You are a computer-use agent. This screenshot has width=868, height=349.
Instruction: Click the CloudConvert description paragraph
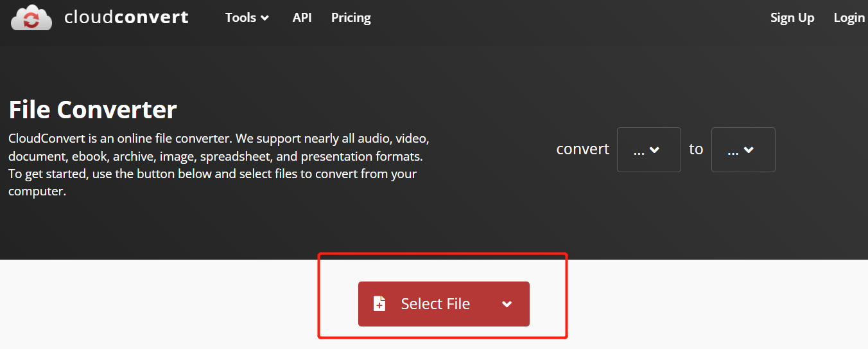(x=218, y=165)
